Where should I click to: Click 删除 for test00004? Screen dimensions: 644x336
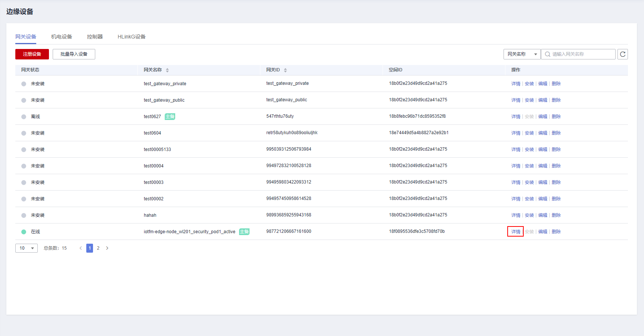[x=556, y=166]
